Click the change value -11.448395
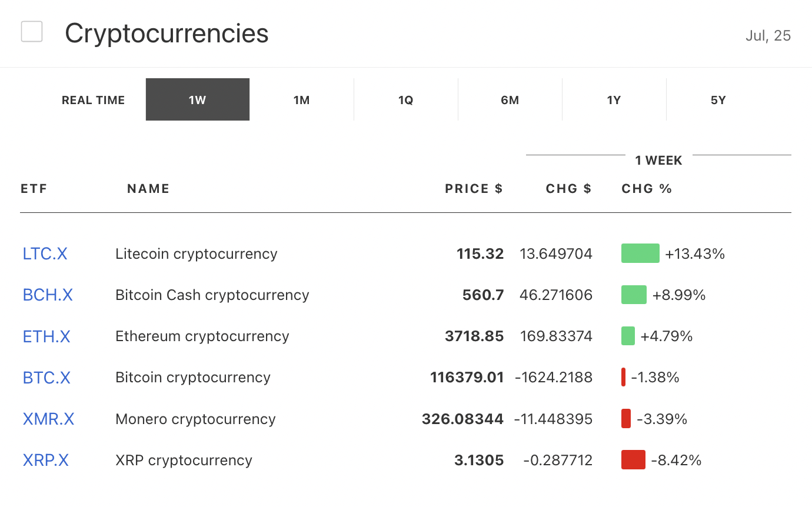 tap(554, 419)
